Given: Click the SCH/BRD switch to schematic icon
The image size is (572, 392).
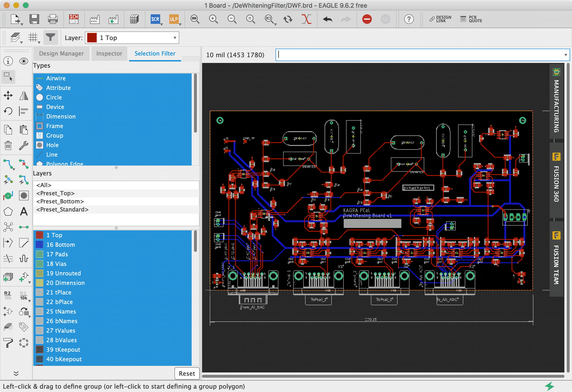Looking at the screenshot, I should (74, 19).
